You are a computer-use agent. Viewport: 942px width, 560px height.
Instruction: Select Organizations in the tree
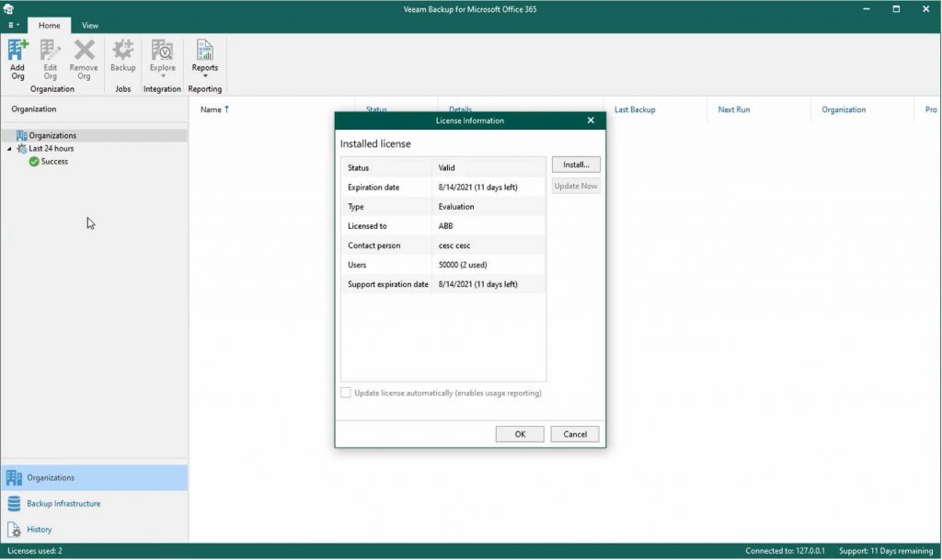95,136
